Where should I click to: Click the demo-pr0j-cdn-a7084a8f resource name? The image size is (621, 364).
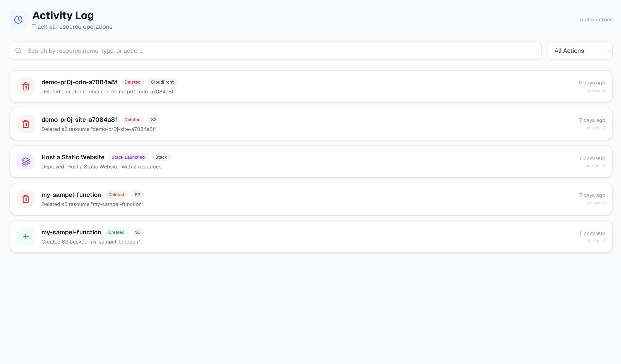[79, 82]
